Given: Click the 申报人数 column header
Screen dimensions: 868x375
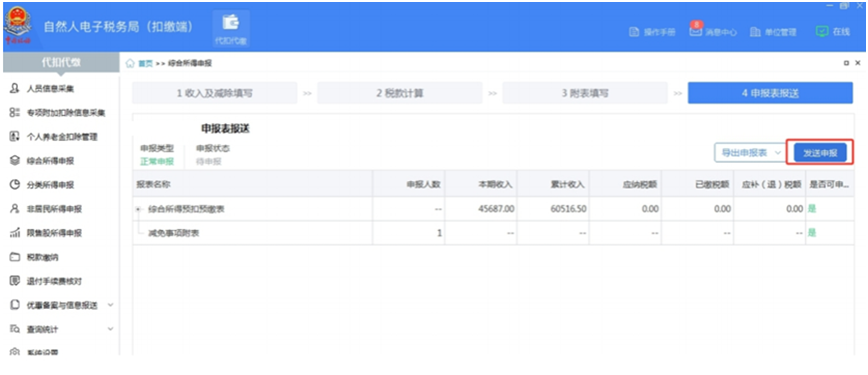Looking at the screenshot, I should pyautogui.click(x=409, y=184).
